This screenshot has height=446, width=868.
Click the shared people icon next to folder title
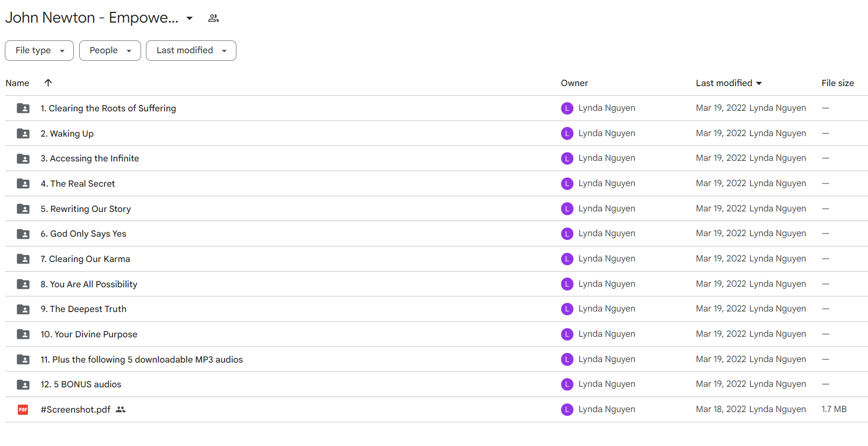click(x=213, y=18)
